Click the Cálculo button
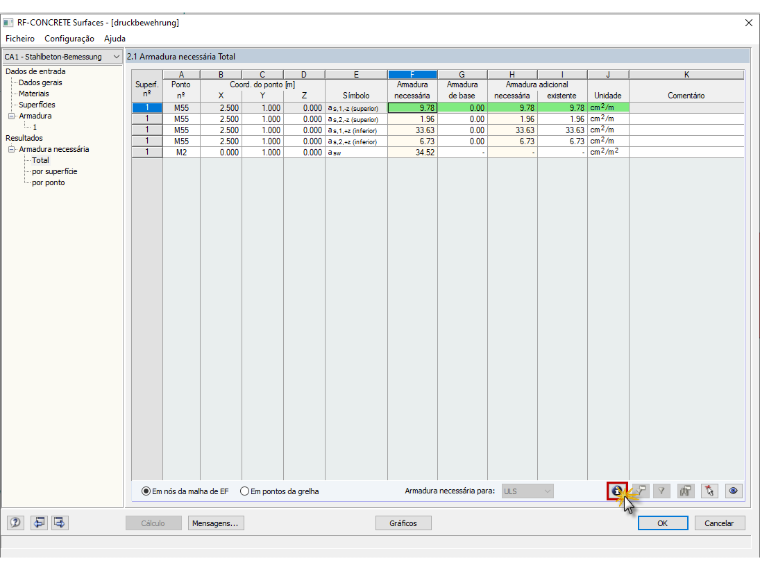The image size is (760, 570). pos(153,523)
